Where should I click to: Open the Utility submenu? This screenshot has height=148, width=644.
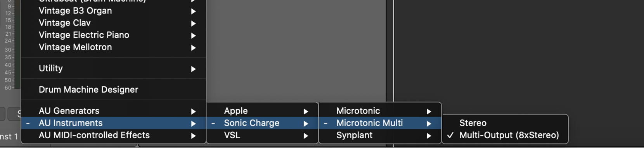click(113, 68)
